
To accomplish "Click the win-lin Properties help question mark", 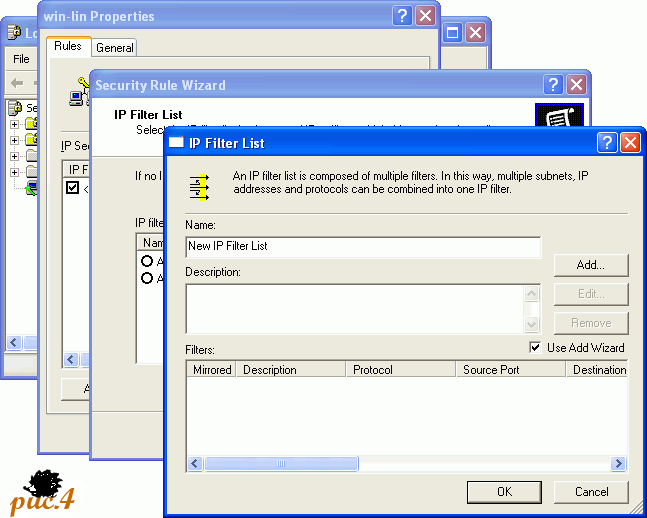I will coord(402,15).
